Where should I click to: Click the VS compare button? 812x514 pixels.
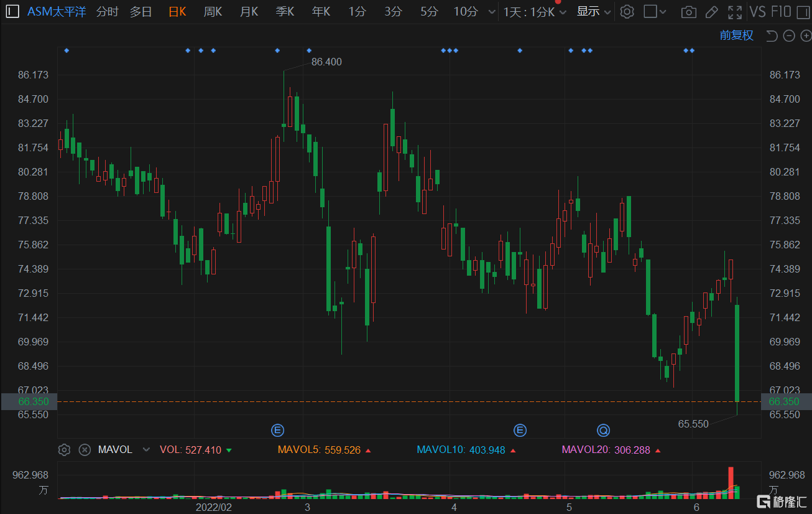[x=757, y=12]
